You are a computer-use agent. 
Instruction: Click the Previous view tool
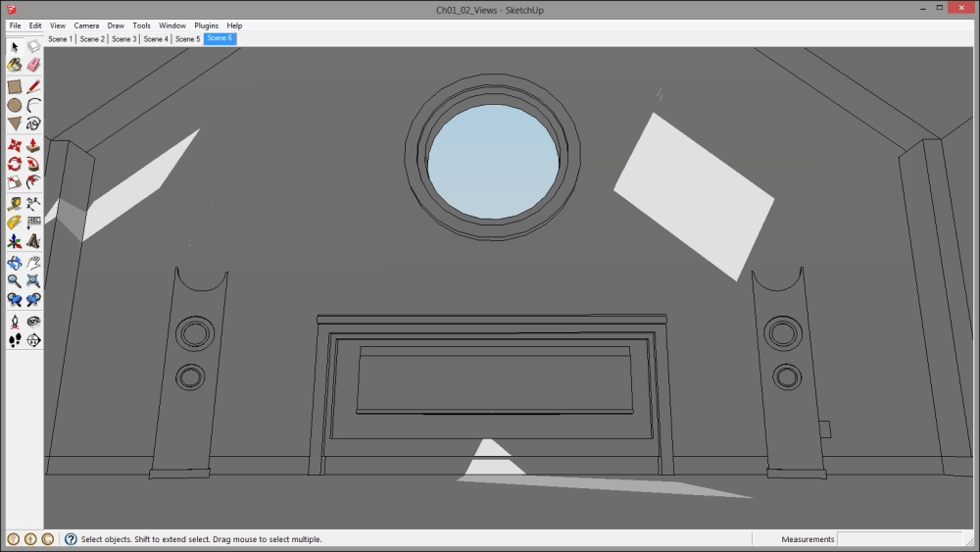[15, 299]
